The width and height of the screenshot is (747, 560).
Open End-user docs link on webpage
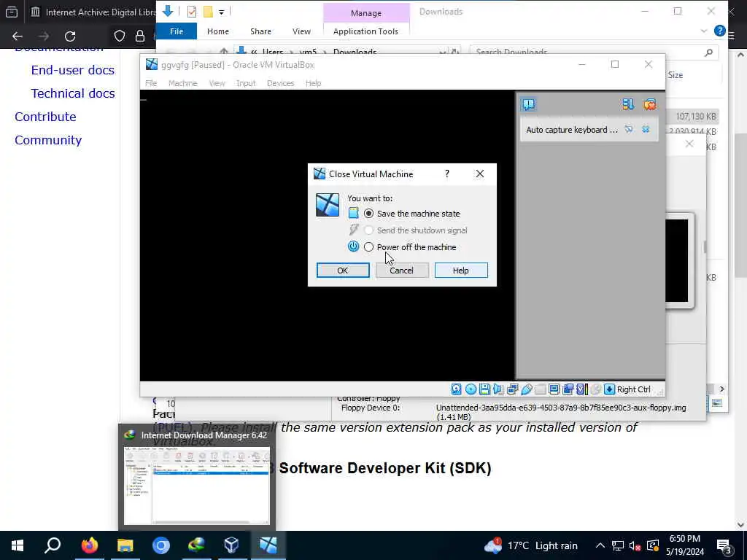pos(72,70)
